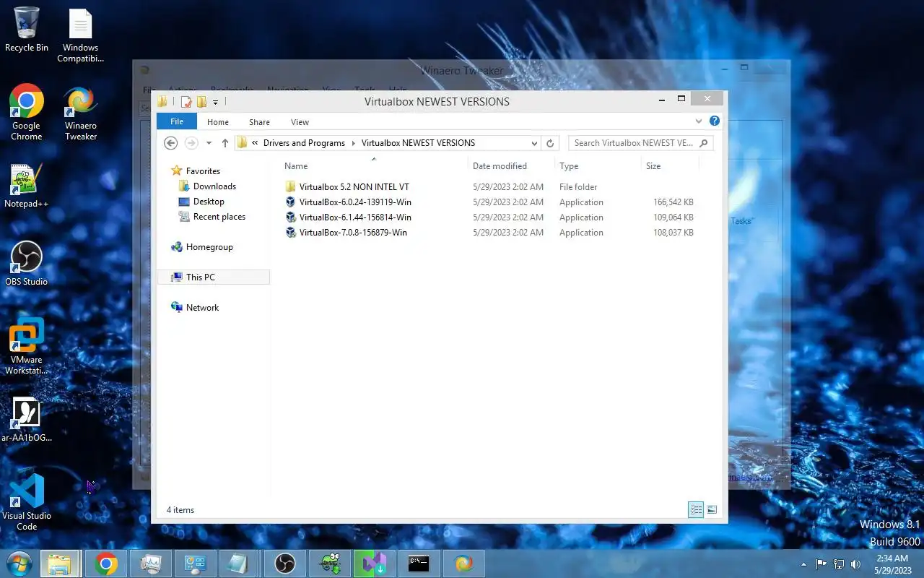Open the Customize Quick Access Toolbar dropdown
The height and width of the screenshot is (578, 924).
coord(215,103)
